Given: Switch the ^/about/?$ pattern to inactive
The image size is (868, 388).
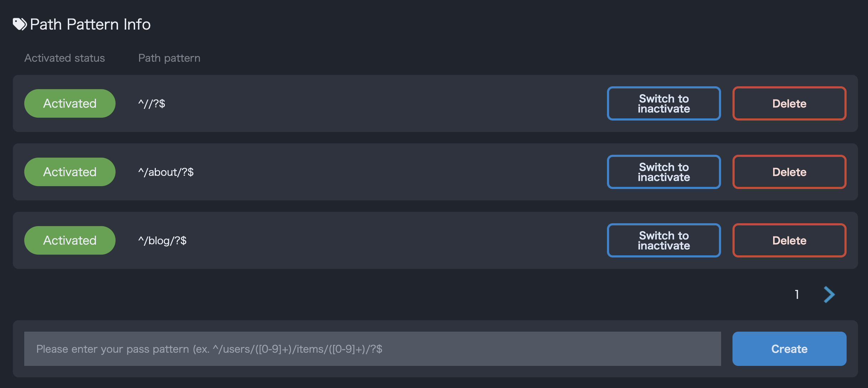Looking at the screenshot, I should pyautogui.click(x=664, y=172).
